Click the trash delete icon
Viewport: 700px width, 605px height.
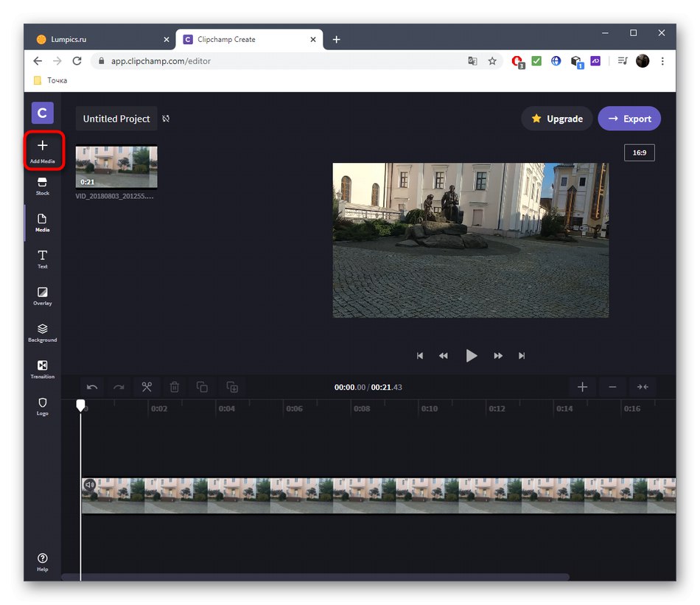175,387
